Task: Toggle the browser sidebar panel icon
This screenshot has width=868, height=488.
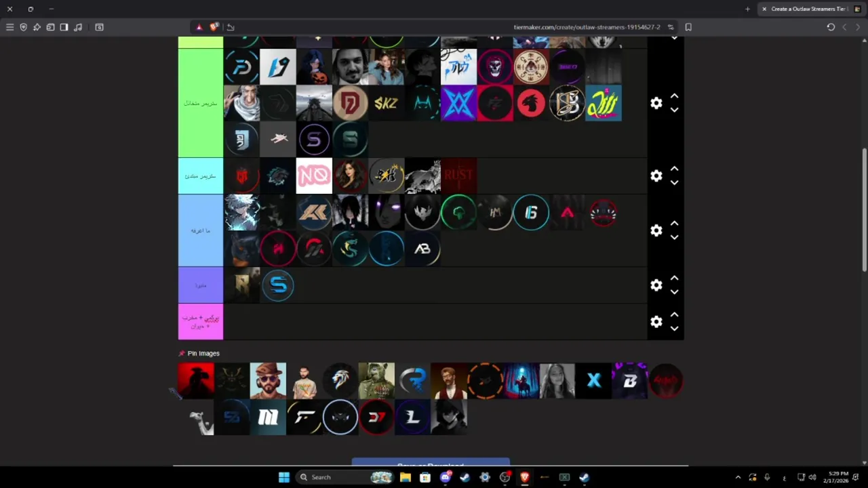Action: pos(64,27)
